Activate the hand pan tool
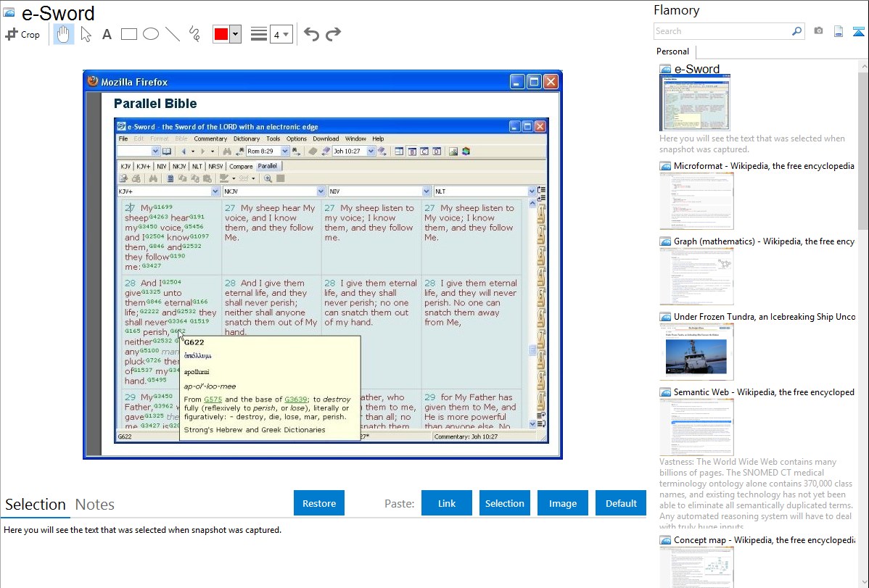The width and height of the screenshot is (869, 588). tap(64, 34)
